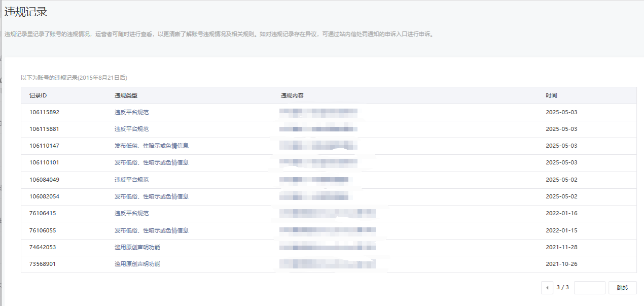Open 违反平台规范 link for record 106115892
This screenshot has width=644, height=306.
click(x=131, y=112)
